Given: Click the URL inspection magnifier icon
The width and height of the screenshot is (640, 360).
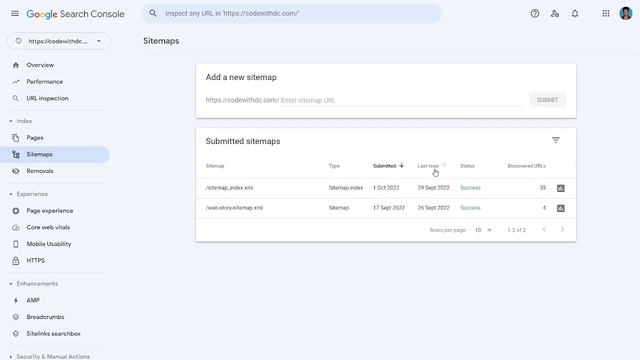Looking at the screenshot, I should (16, 98).
